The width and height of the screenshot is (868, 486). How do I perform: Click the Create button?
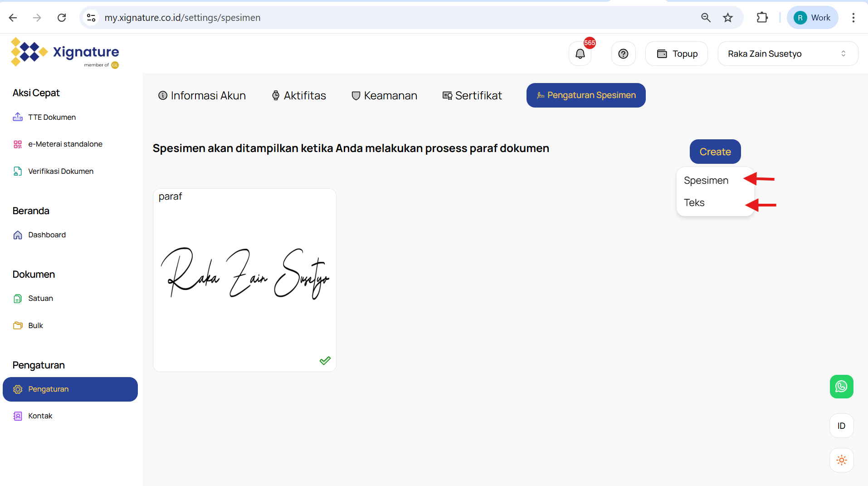[x=715, y=152]
